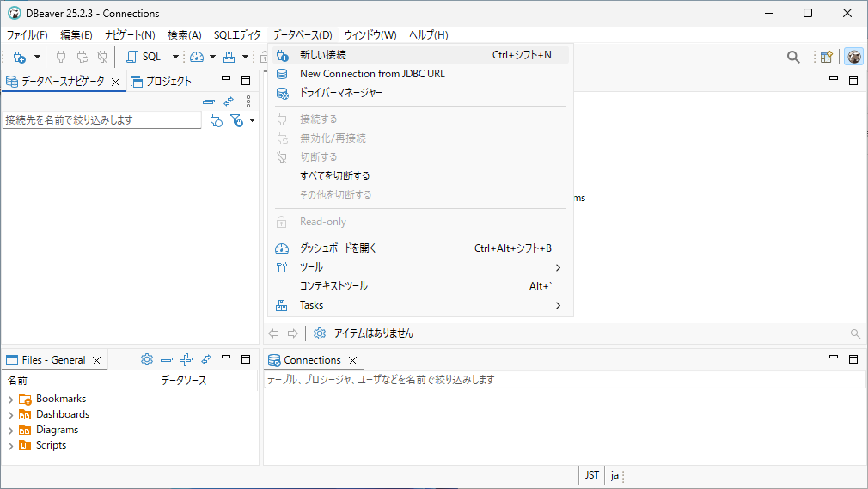This screenshot has width=868, height=489.
Task: Click gear icon beside アイテムはありません
Action: click(320, 333)
